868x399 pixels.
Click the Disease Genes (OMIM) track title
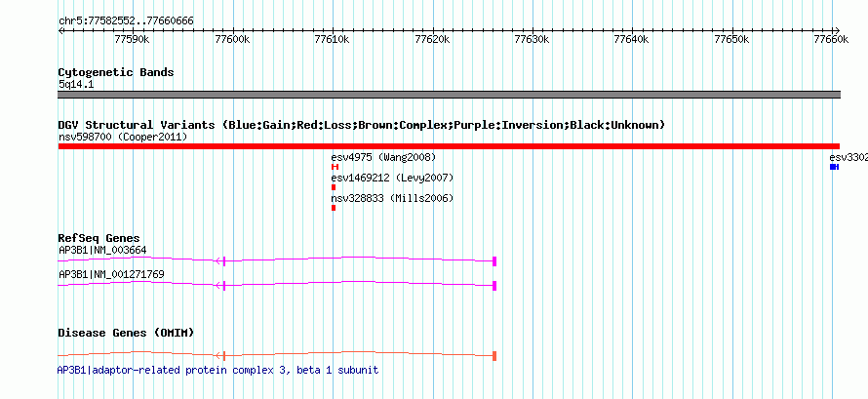[x=126, y=333]
